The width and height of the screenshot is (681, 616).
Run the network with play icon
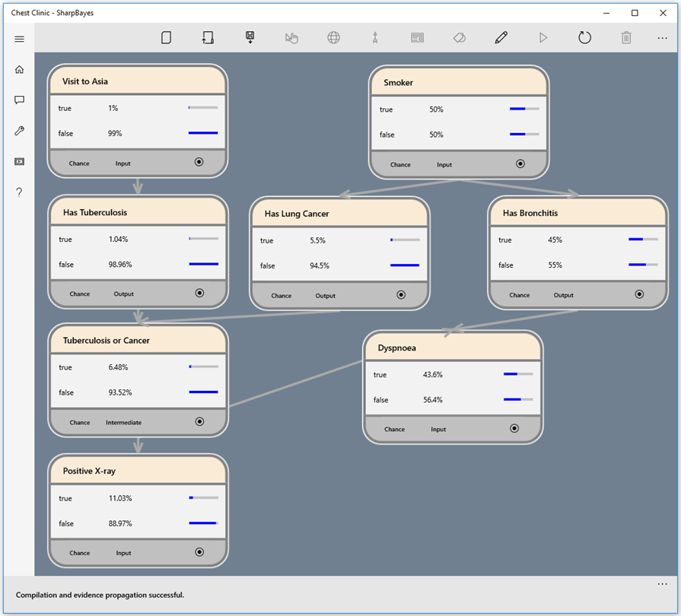543,38
